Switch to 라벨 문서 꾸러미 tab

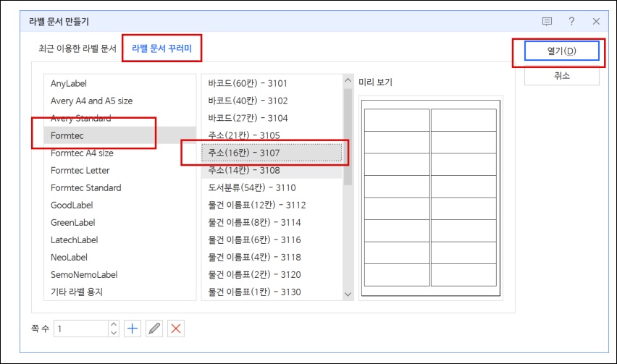[x=161, y=48]
